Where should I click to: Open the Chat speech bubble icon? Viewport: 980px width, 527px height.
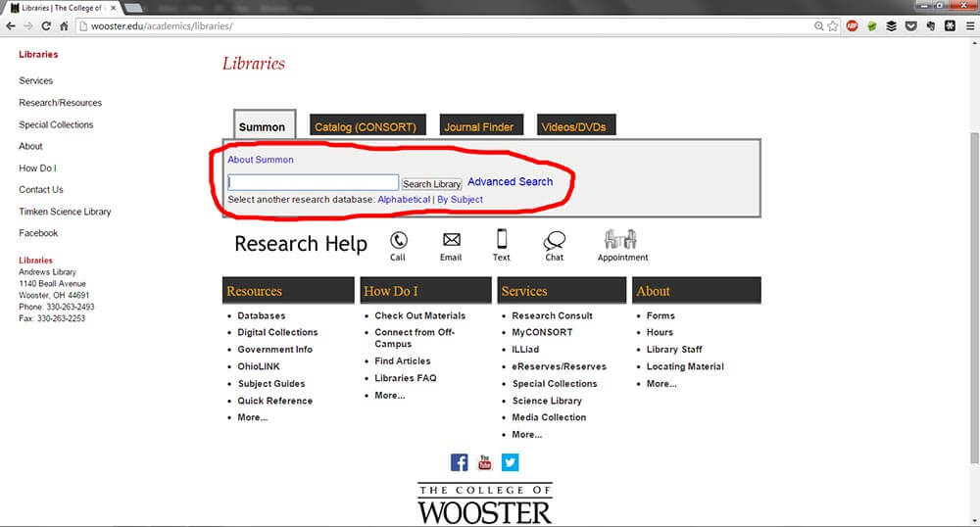coord(555,240)
